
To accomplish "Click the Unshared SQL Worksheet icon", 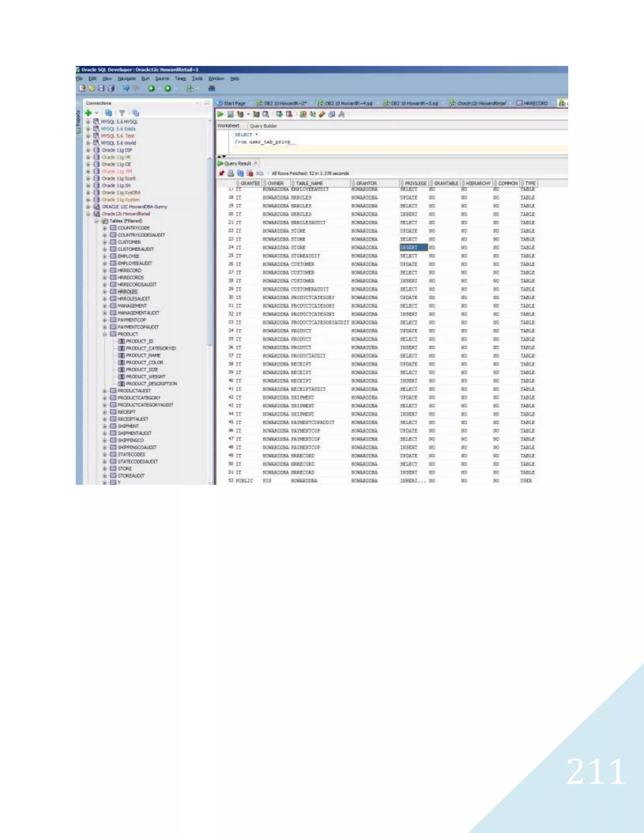I will [303, 114].
